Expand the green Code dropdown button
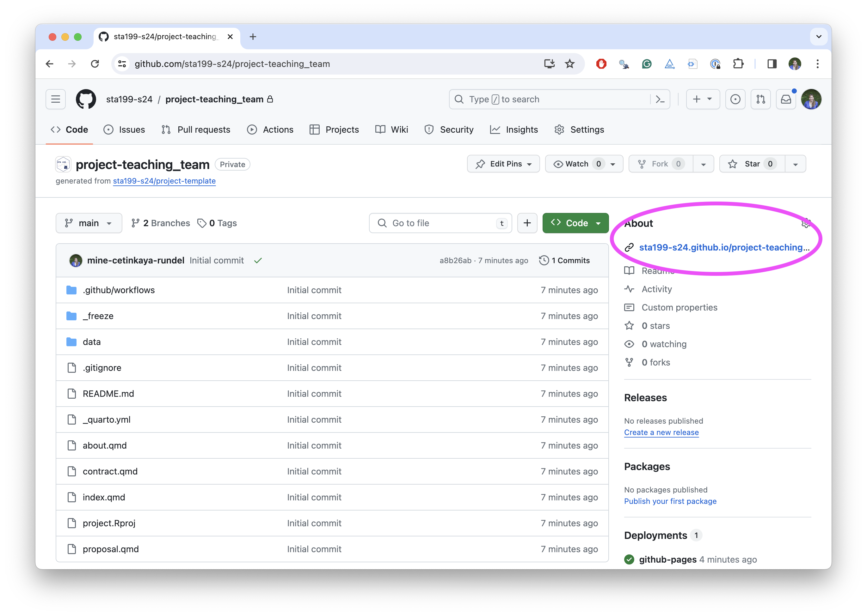This screenshot has width=867, height=616. [x=575, y=223]
